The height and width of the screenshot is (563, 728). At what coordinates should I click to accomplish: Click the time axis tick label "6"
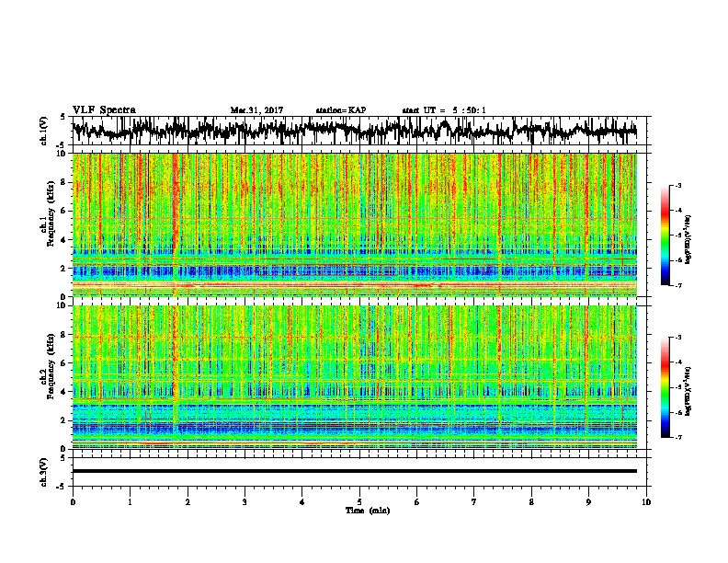coord(417,502)
